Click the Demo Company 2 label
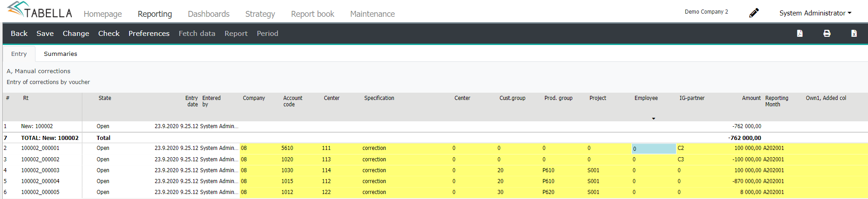 tap(706, 12)
